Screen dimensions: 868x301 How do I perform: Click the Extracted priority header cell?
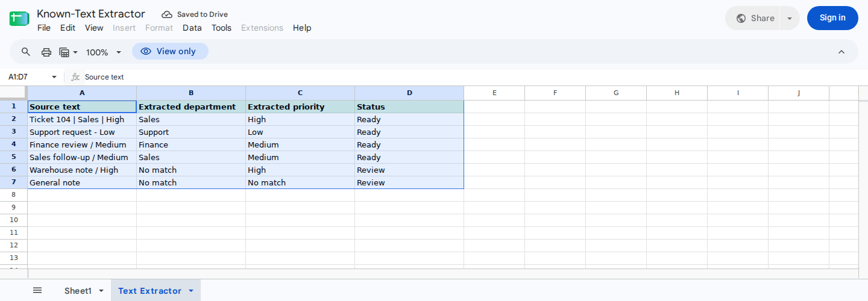pos(300,107)
